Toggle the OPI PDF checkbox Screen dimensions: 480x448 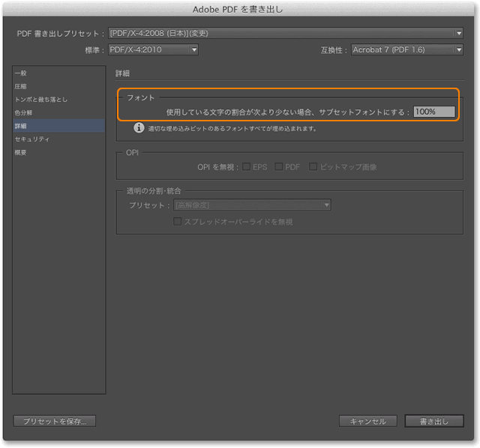(x=279, y=166)
